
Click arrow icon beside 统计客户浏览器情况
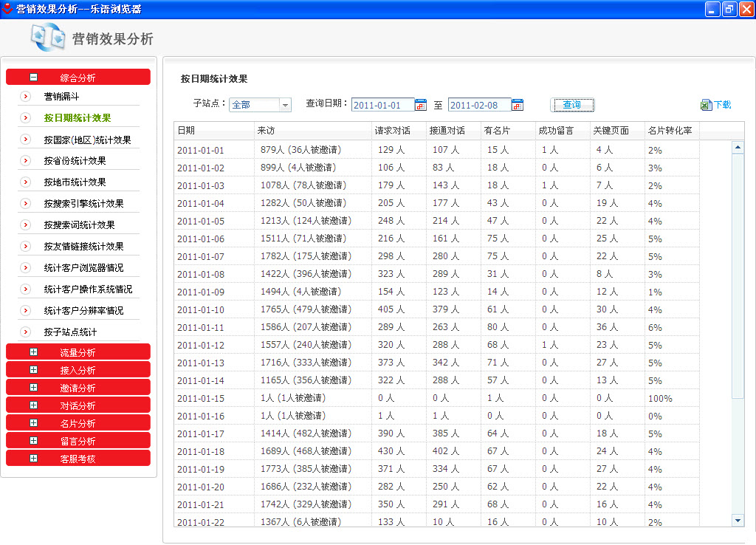(26, 267)
